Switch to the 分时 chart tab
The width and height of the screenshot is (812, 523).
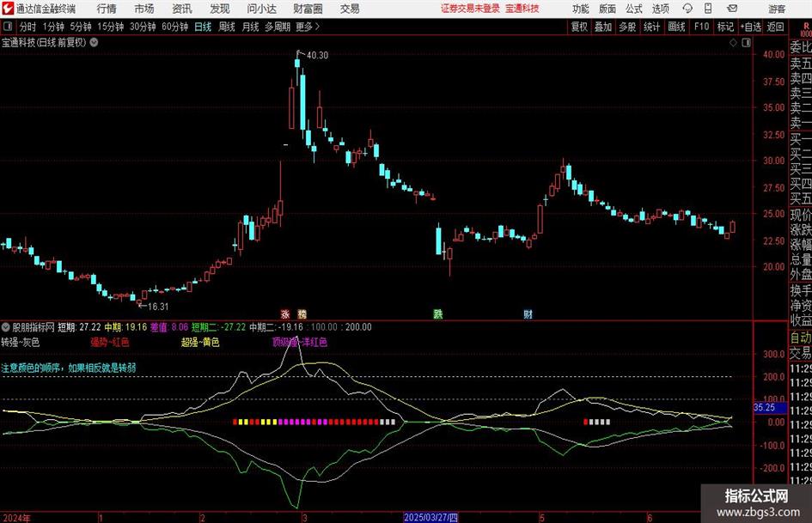28,27
